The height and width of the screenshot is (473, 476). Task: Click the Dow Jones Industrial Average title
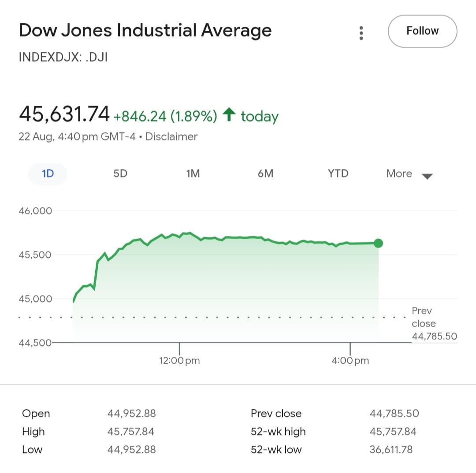point(145,30)
